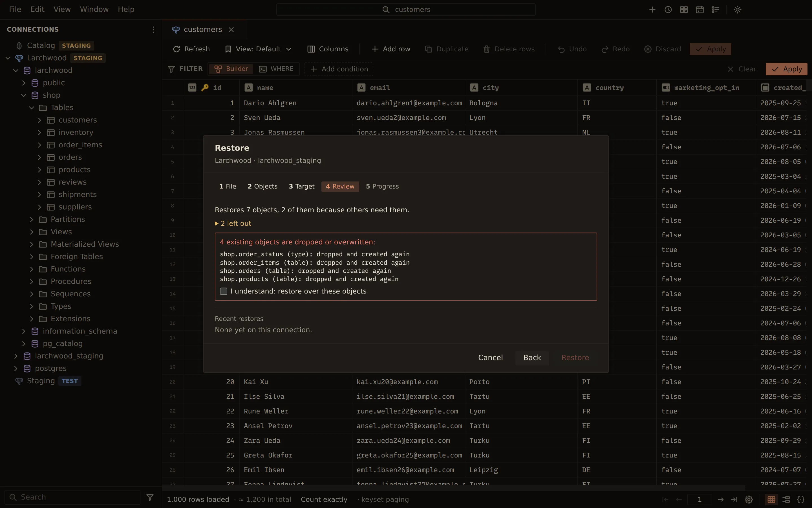Click the Staging connection elephant icon
This screenshot has height=508, width=812.
[19, 381]
